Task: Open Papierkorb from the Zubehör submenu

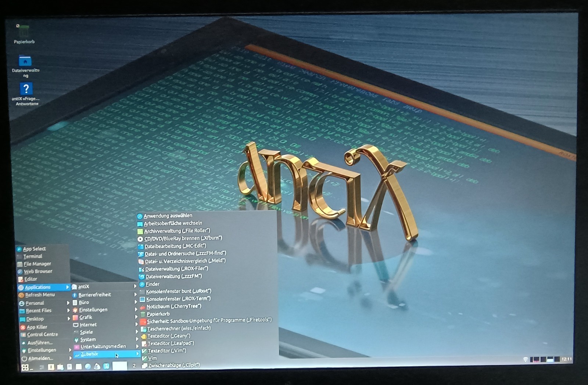Action: tap(158, 314)
